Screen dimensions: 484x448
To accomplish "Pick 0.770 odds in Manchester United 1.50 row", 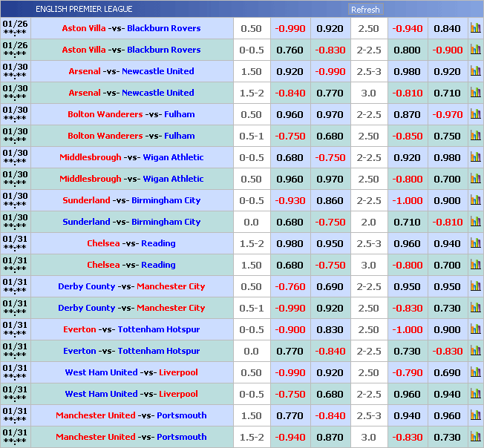I will pos(290,415).
